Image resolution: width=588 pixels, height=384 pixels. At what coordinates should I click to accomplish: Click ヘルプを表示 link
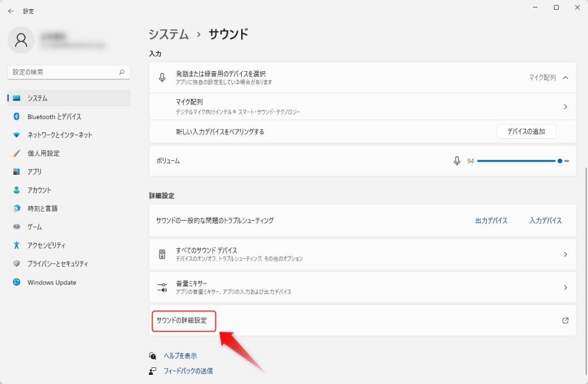pyautogui.click(x=180, y=356)
